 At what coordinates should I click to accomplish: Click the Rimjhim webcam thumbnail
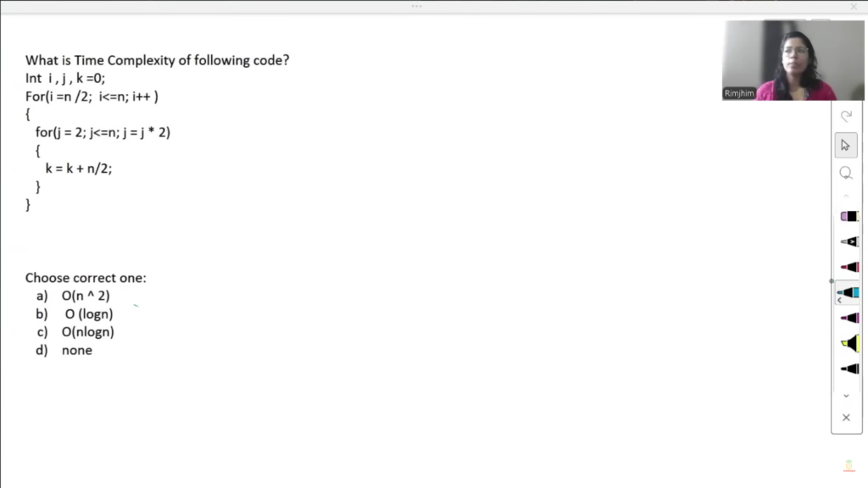tap(793, 60)
